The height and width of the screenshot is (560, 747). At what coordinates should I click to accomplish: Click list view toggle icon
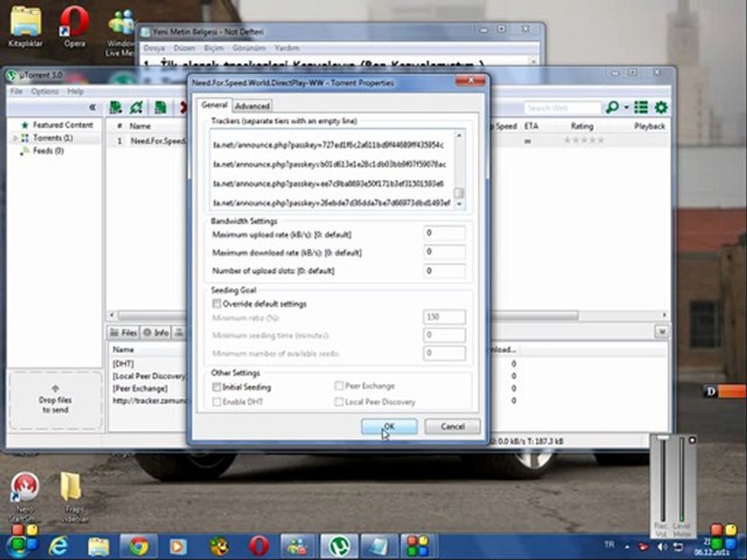640,107
